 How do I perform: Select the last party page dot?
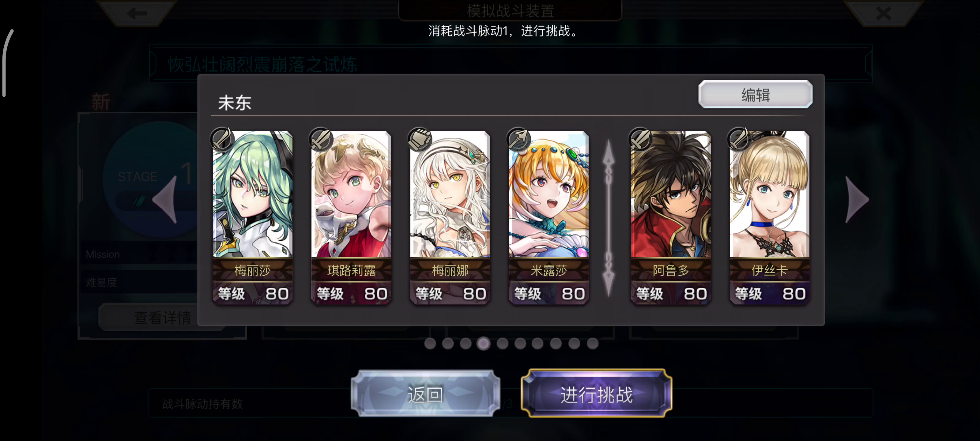pos(593,343)
